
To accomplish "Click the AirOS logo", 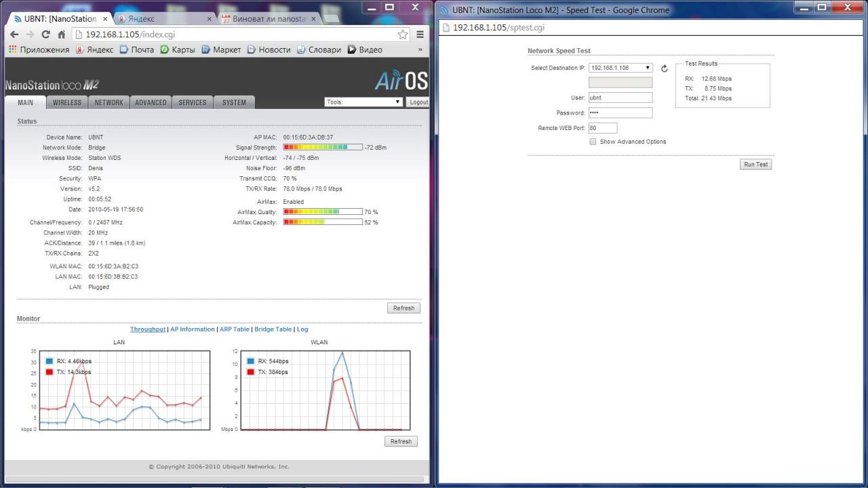I will coord(401,81).
